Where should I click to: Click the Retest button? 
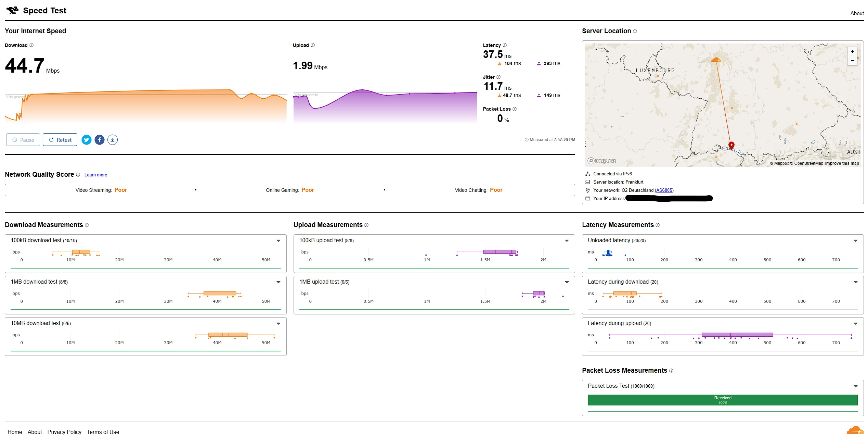point(60,140)
